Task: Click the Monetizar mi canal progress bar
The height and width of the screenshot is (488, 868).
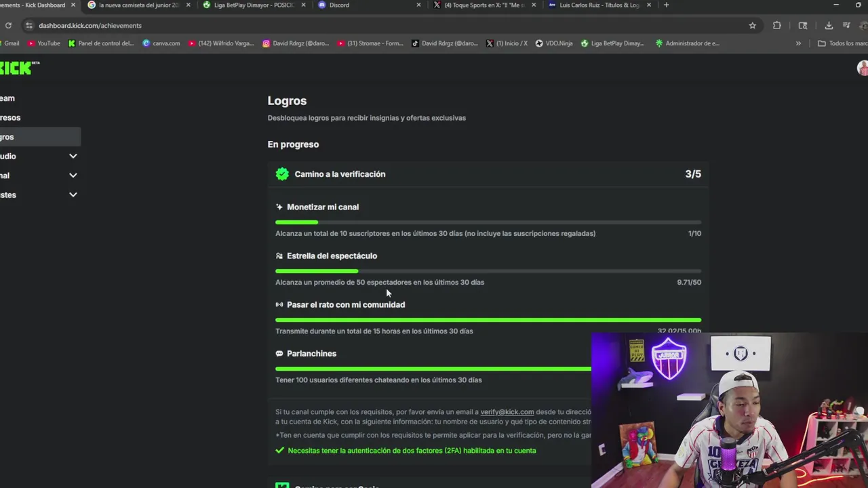Action: [488, 222]
